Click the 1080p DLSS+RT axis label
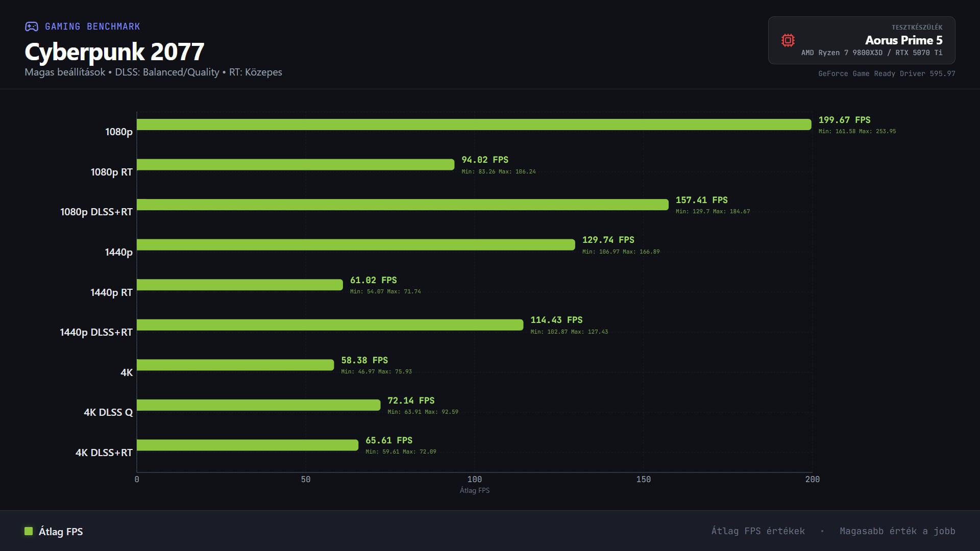This screenshot has width=980, height=551. (x=96, y=212)
